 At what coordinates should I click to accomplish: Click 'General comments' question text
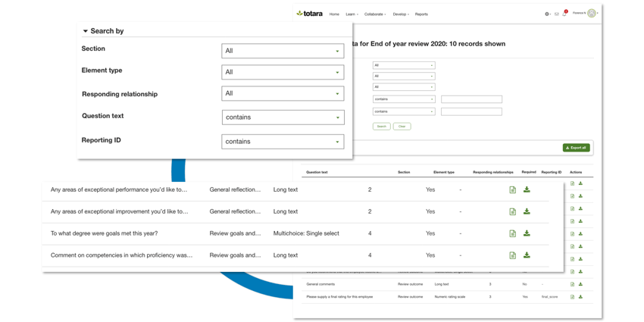click(x=320, y=284)
